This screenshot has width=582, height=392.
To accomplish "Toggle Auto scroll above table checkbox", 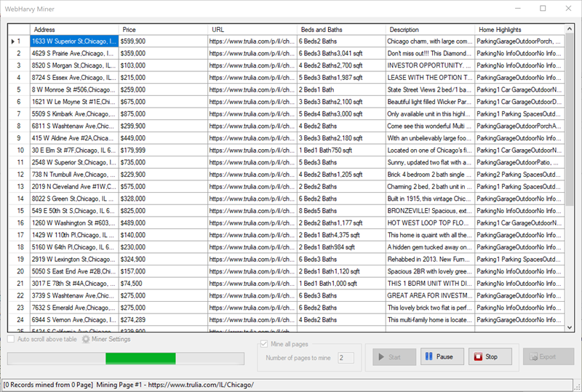I will [x=11, y=339].
